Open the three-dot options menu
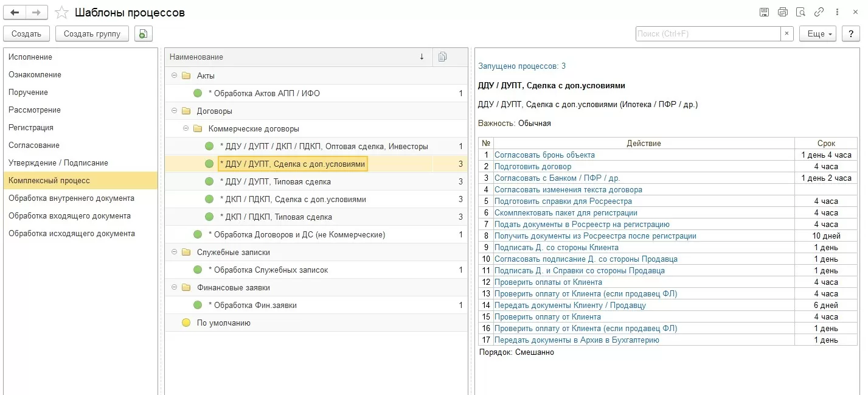 pos(836,12)
